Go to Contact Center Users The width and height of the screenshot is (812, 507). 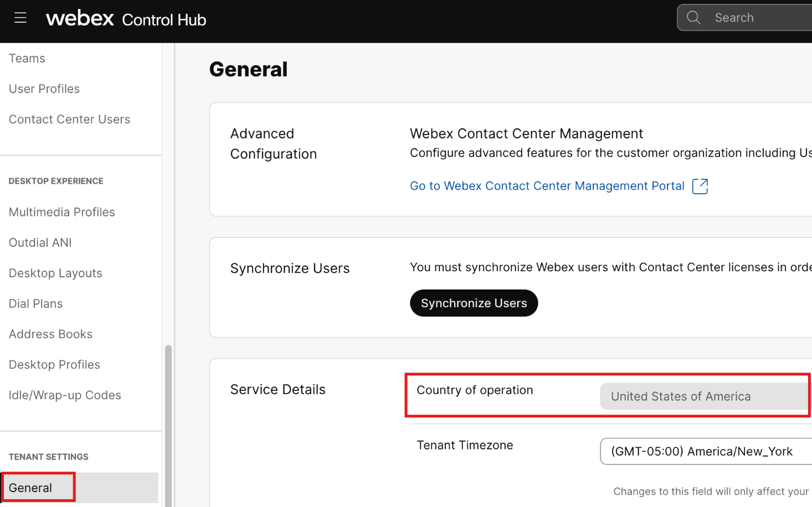69,120
